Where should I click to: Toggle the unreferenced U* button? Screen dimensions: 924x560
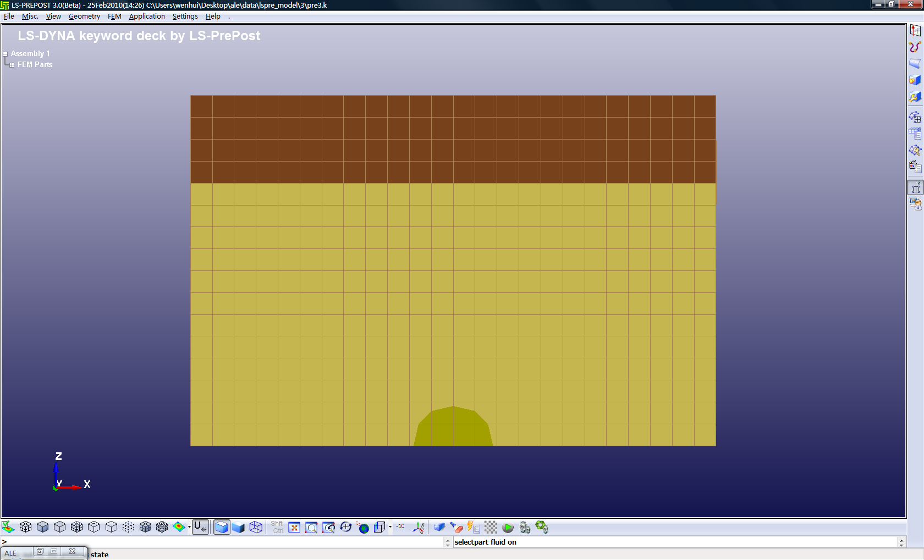click(201, 528)
